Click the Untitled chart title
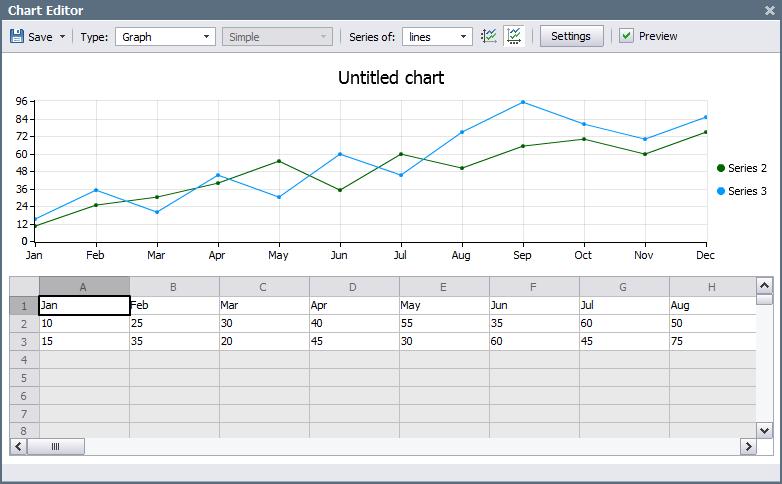This screenshot has height=484, width=782. (x=390, y=78)
